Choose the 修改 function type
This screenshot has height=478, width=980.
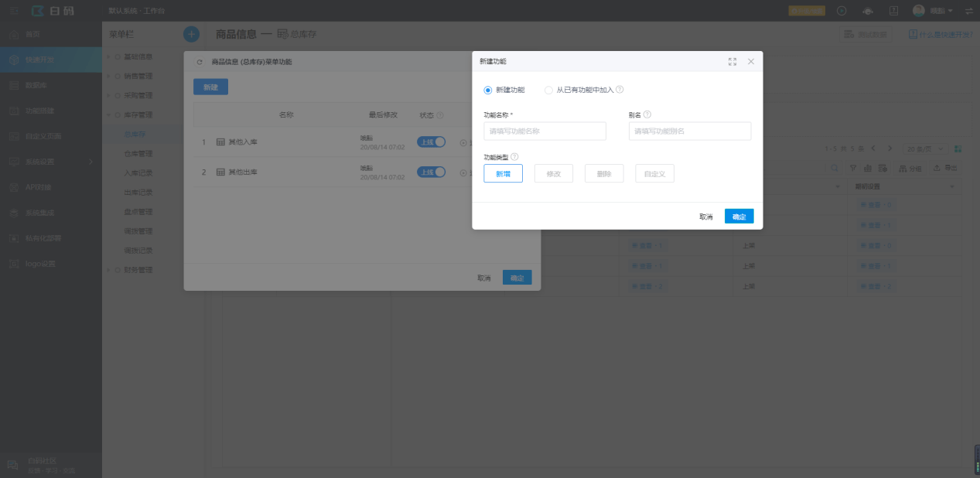coord(554,173)
